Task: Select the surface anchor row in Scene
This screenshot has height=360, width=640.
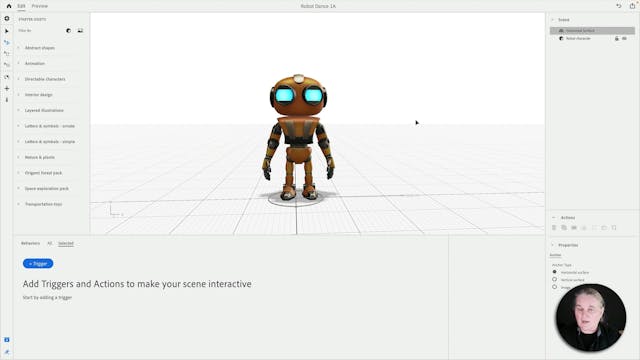Action: (592, 31)
